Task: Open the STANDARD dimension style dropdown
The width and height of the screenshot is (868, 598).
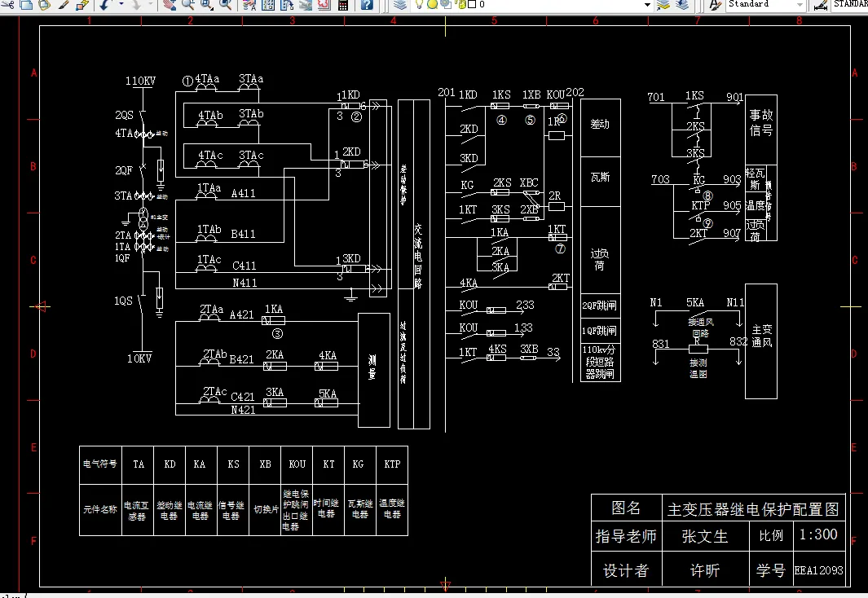Action: click(850, 4)
